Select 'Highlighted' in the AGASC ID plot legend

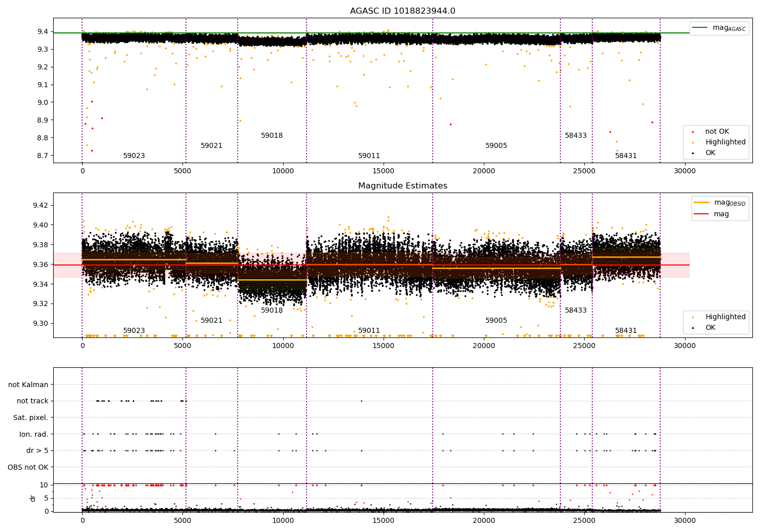point(725,142)
